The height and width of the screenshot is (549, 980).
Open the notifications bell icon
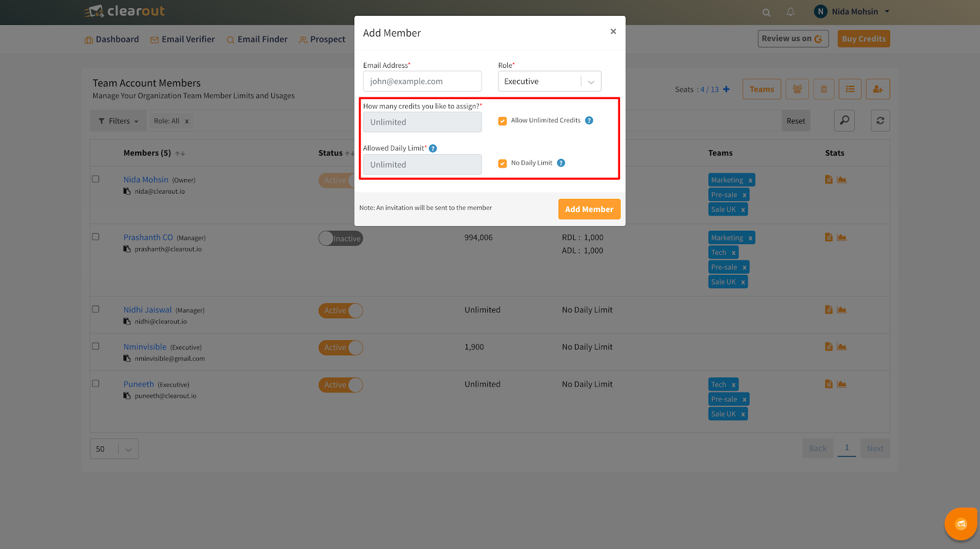(790, 12)
